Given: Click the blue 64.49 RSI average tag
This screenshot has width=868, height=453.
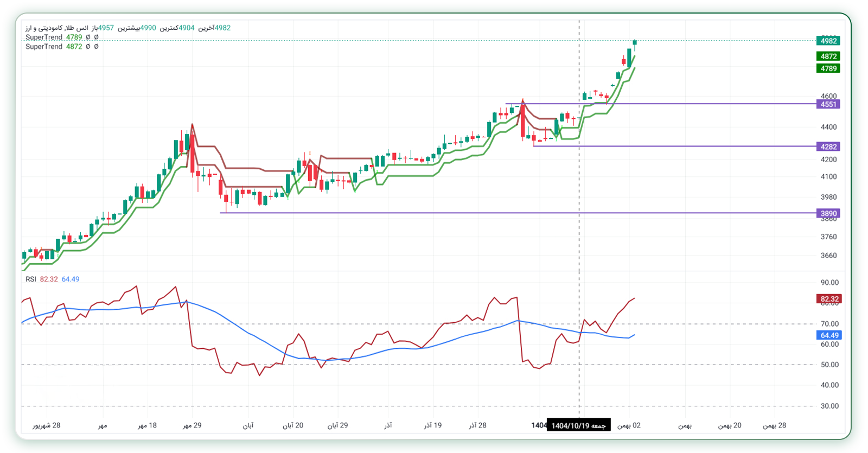Looking at the screenshot, I should (x=829, y=335).
